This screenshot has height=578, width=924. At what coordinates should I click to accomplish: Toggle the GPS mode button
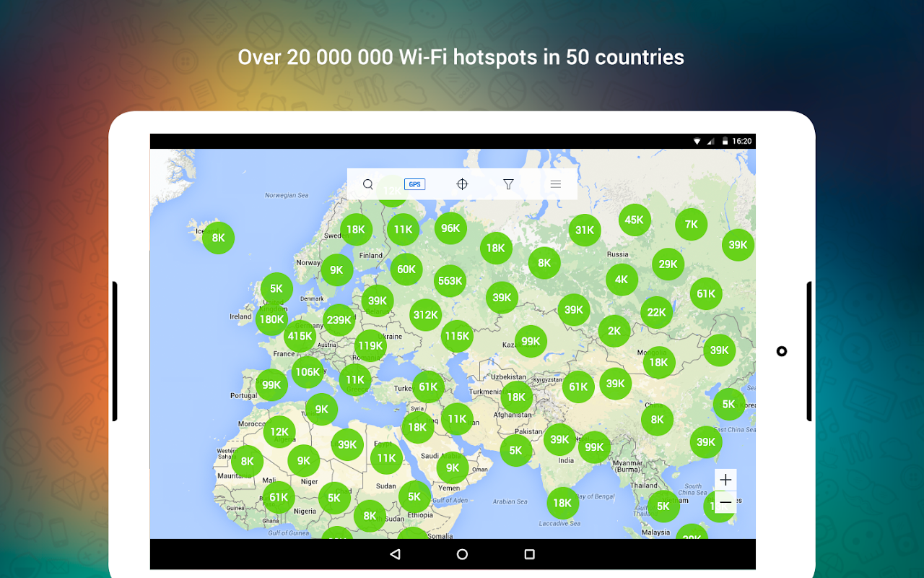[414, 184]
